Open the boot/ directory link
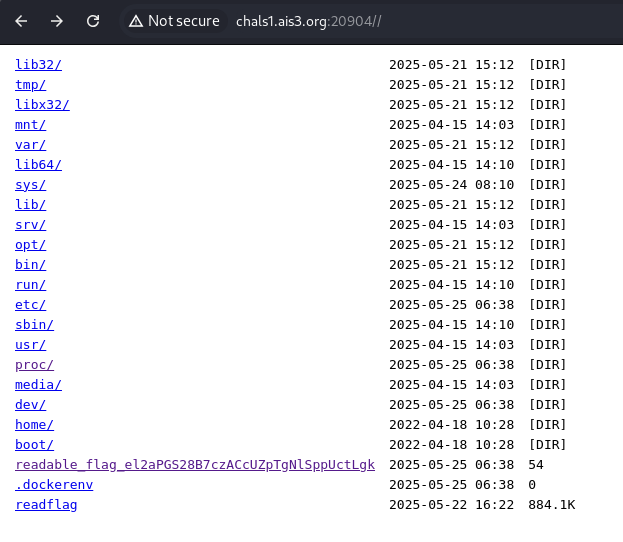Image resolution: width=623 pixels, height=542 pixels. point(34,445)
